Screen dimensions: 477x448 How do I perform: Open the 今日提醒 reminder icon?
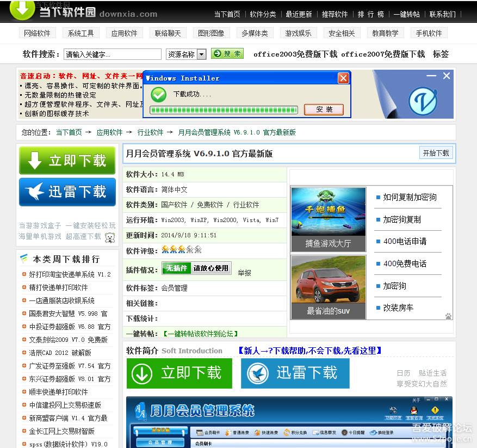click(x=344, y=432)
